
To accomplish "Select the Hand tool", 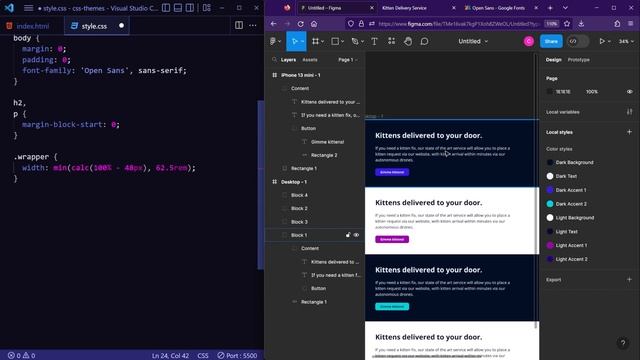I will pyautogui.click(x=408, y=41).
